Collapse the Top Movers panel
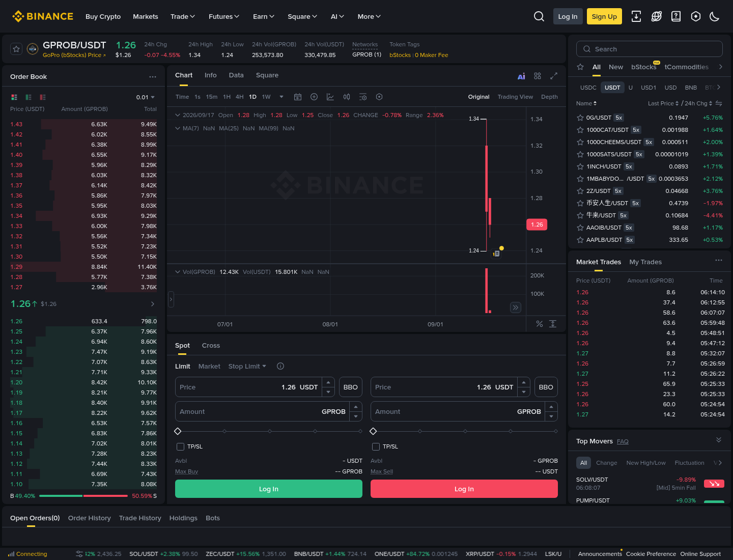Viewport: 733px width, 560px height. coord(719,440)
